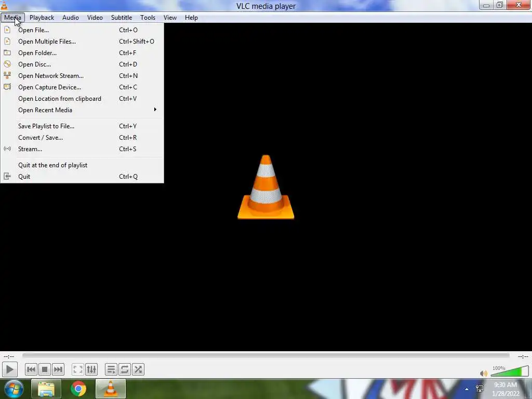Screen dimensions: 532x399
Task: Toggle Quit at the end of playlist
Action: [82, 165]
